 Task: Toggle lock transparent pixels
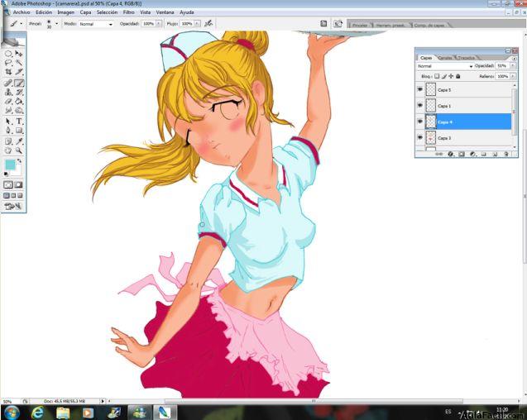pos(437,76)
